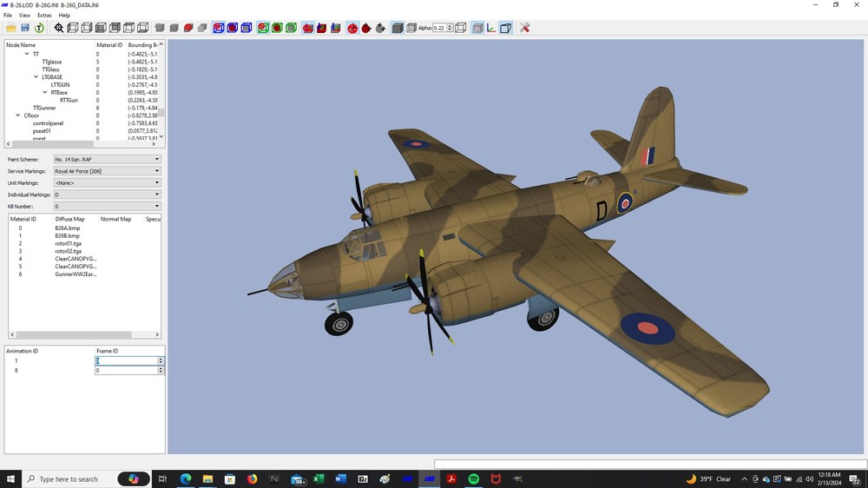The image size is (868, 488).
Task: Click the light grey stacked cubes icon
Action: point(202,28)
